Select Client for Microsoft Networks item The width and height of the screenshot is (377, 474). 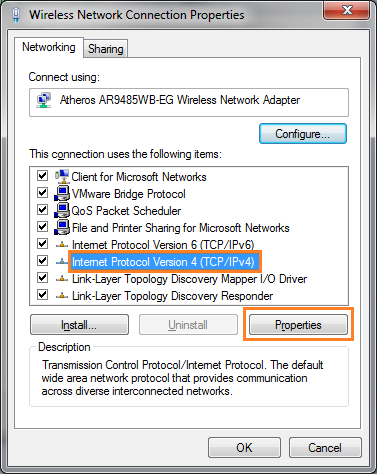139,177
